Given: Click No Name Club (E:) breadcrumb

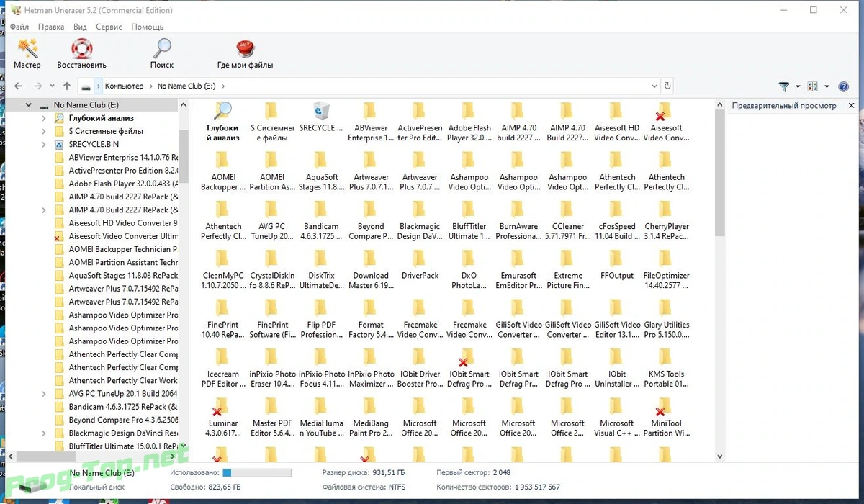Looking at the screenshot, I should [186, 86].
